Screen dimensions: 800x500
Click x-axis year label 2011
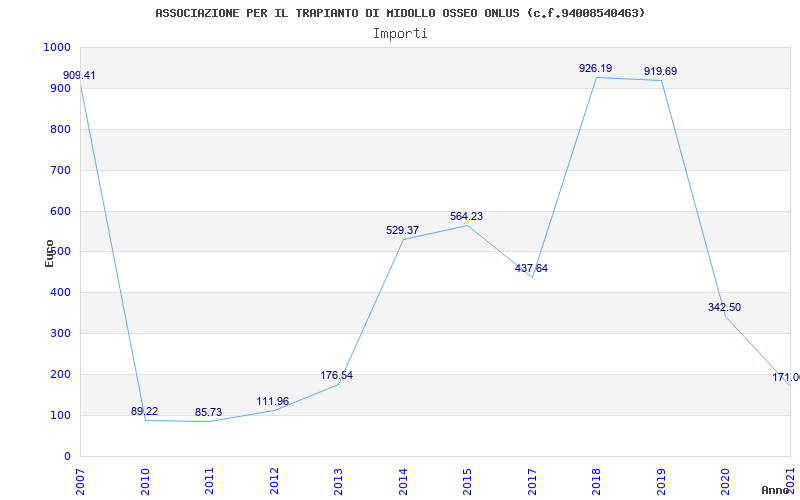point(210,482)
